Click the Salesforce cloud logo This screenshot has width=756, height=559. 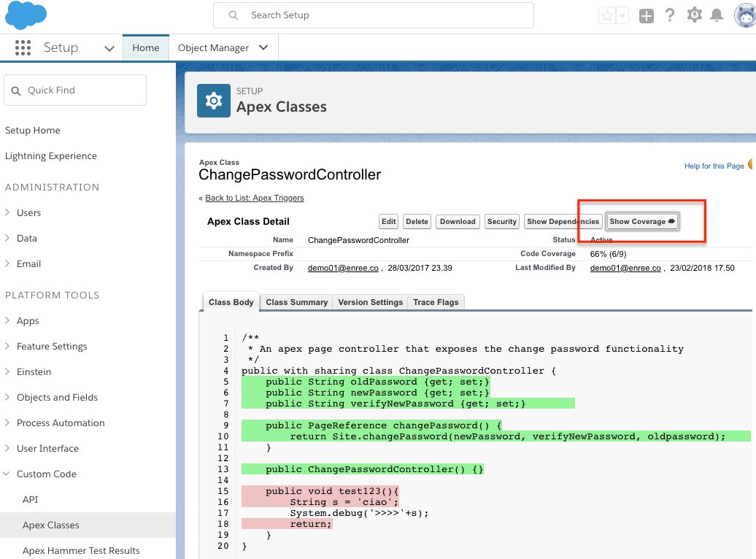coord(26,15)
